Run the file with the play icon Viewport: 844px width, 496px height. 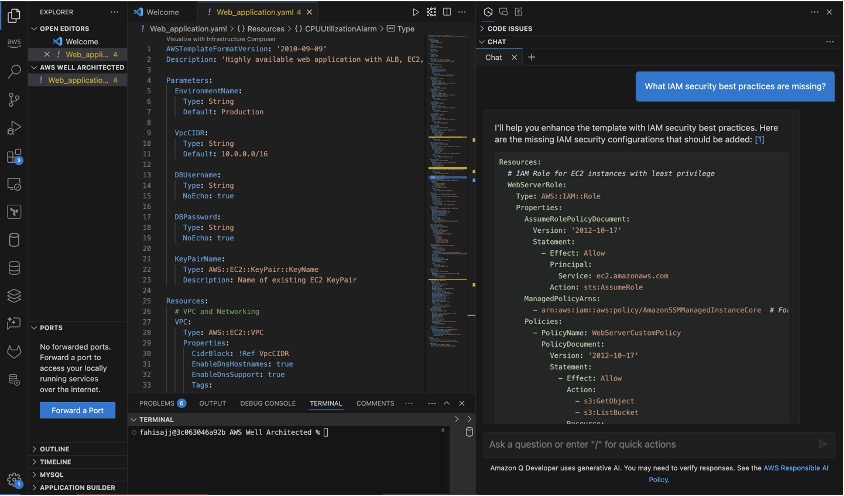click(416, 12)
